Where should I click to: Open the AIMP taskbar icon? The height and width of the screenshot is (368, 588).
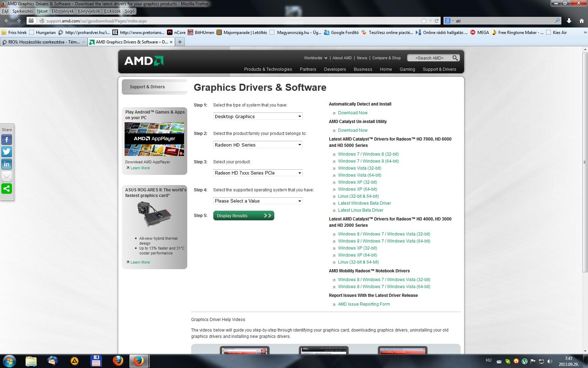[75, 361]
